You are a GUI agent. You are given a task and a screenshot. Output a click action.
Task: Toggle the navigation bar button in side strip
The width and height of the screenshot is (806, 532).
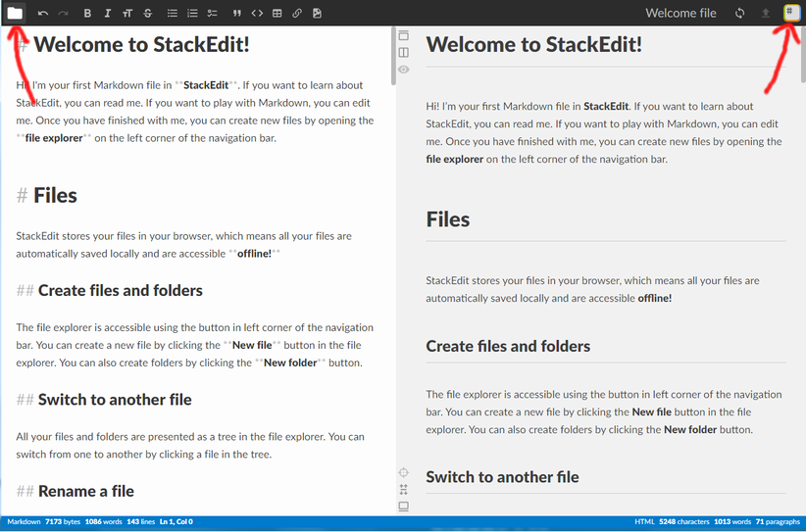tap(403, 36)
